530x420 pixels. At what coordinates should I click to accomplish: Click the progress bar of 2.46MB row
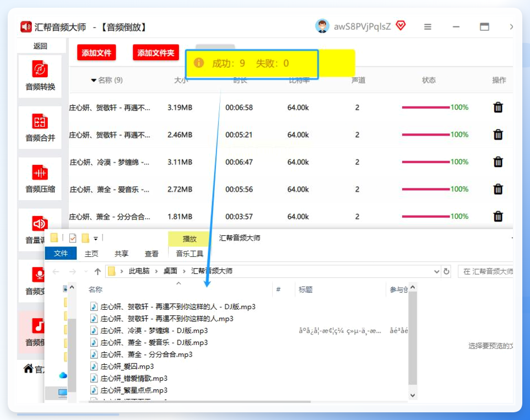(x=426, y=134)
